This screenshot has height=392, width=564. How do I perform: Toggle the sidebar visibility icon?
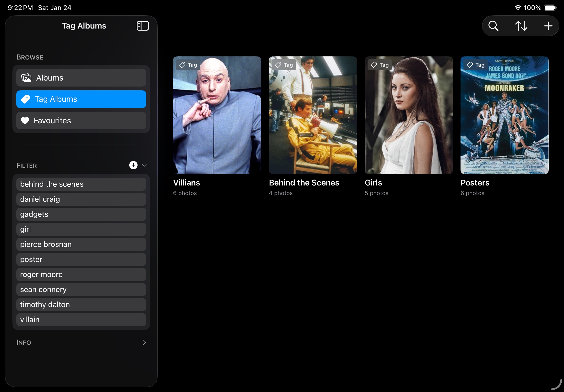tap(142, 26)
